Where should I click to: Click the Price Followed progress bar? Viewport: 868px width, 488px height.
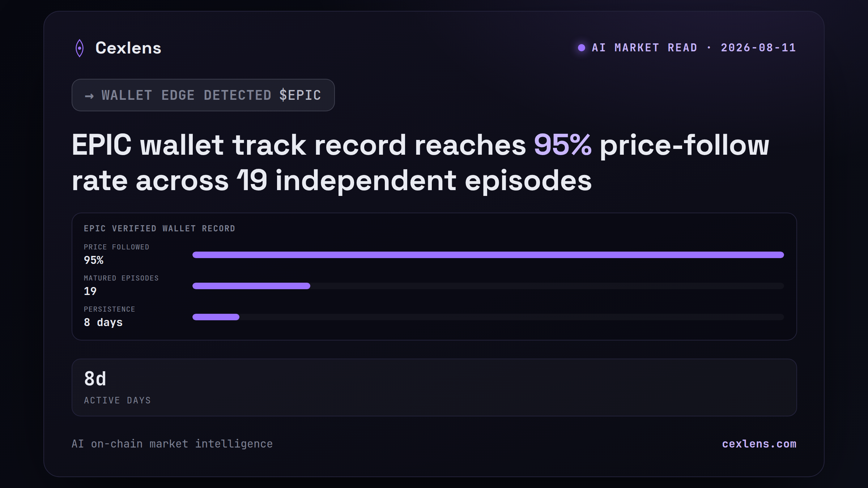[488, 255]
